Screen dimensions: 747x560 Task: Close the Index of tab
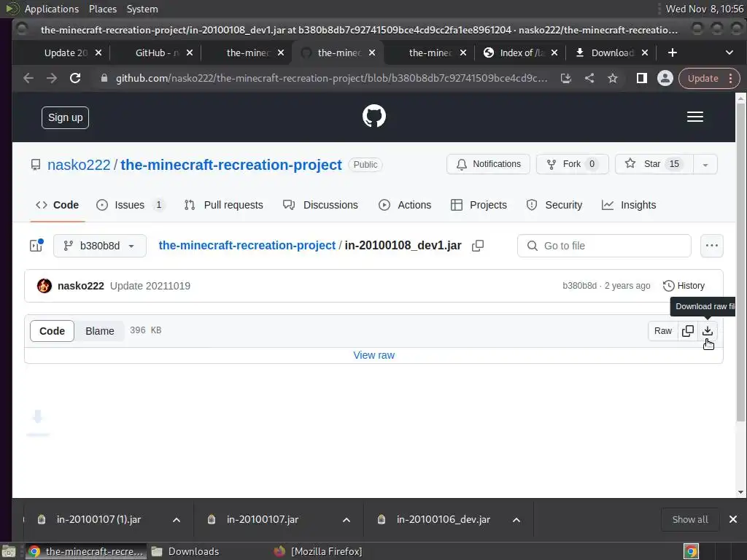(554, 52)
